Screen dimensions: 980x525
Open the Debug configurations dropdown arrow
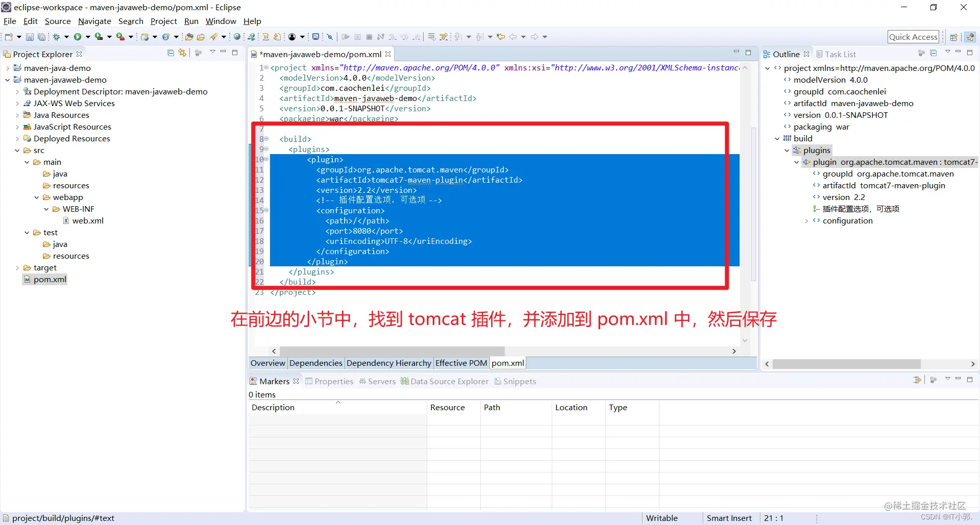66,37
